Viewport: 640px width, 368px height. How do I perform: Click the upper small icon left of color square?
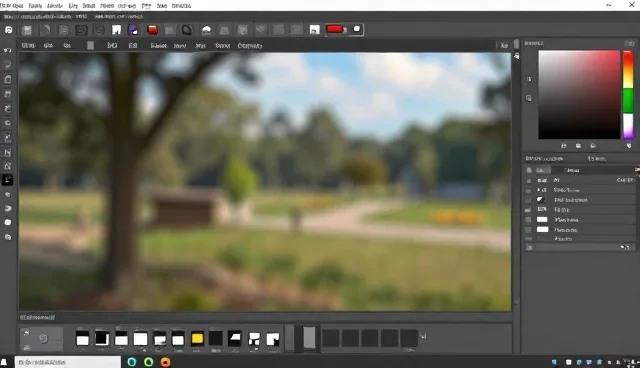point(529,79)
